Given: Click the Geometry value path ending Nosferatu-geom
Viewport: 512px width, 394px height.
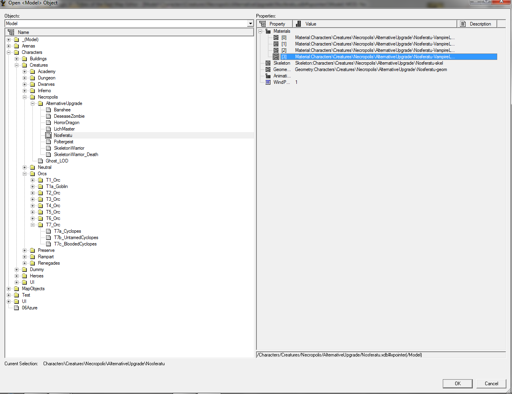Looking at the screenshot, I should coord(371,69).
